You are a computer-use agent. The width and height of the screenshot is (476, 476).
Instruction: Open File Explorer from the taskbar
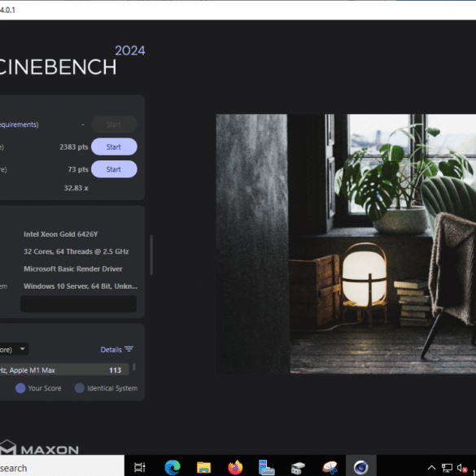[x=203, y=468]
